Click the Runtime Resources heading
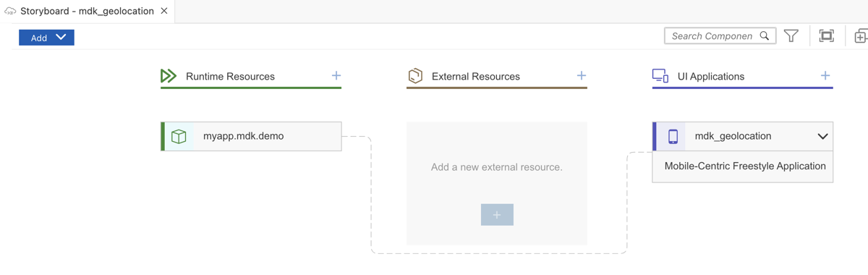This screenshot has height=275, width=868. tap(230, 76)
